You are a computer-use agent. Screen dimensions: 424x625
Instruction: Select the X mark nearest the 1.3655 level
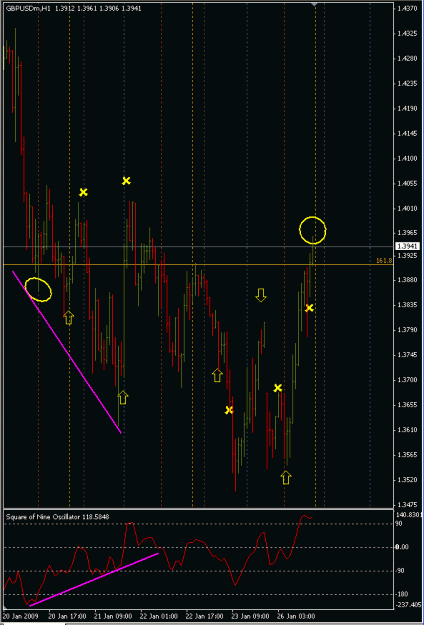tap(229, 409)
